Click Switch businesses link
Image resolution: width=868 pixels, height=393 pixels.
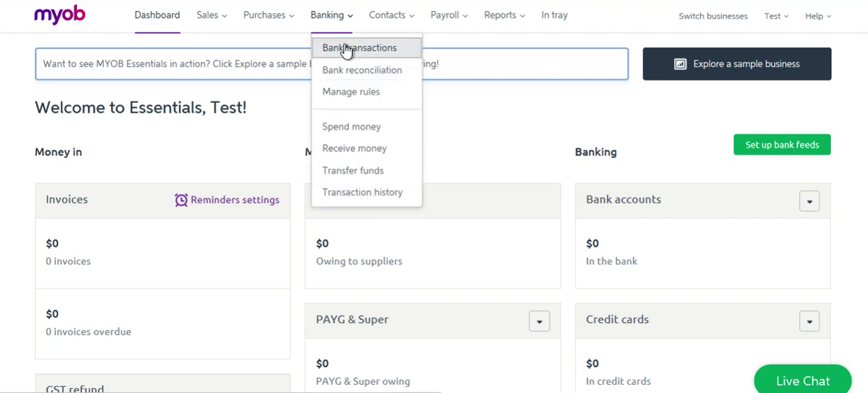tap(713, 16)
